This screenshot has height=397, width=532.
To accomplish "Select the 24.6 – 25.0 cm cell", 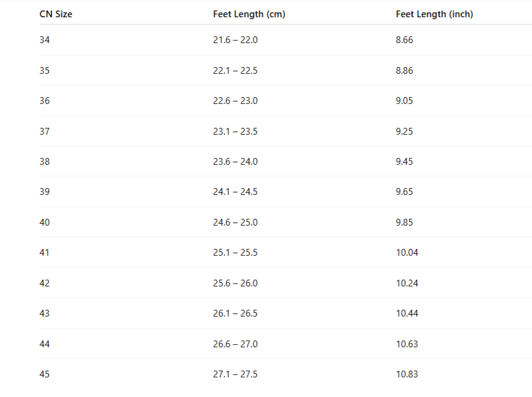I will pyautogui.click(x=235, y=222).
